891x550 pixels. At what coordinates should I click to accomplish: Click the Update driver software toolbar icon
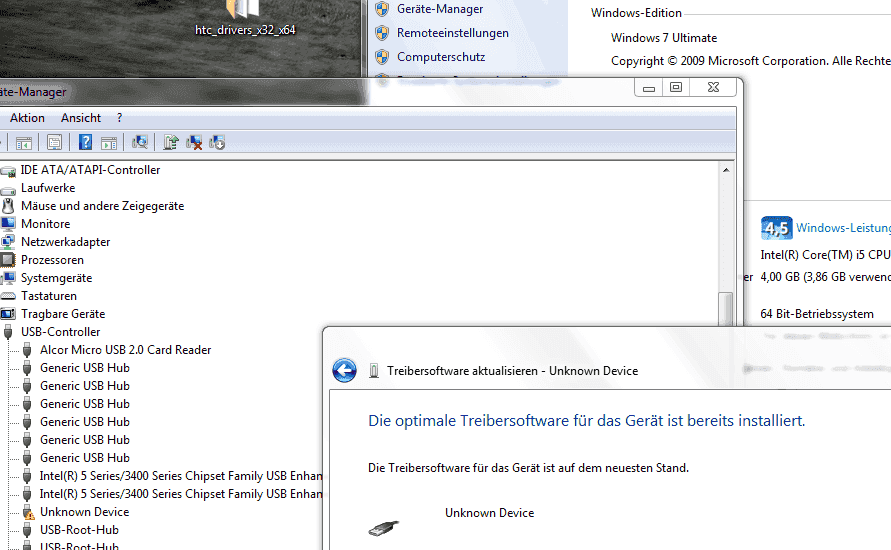[170, 142]
